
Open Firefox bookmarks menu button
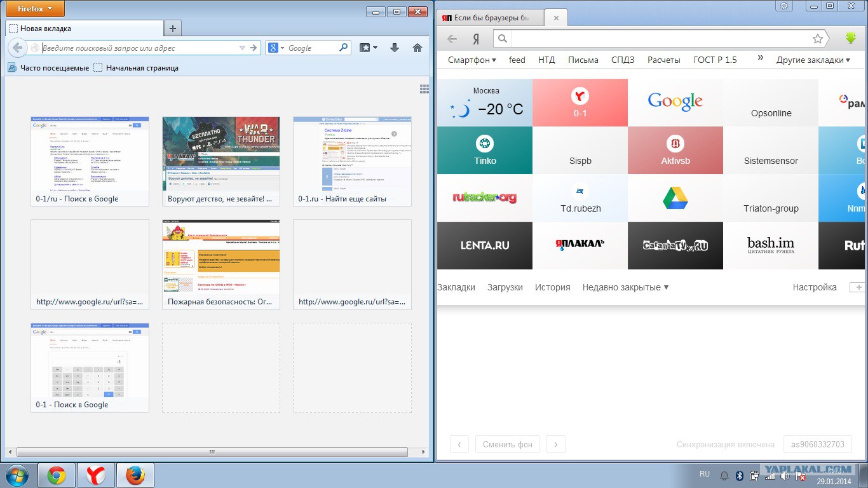tap(369, 48)
